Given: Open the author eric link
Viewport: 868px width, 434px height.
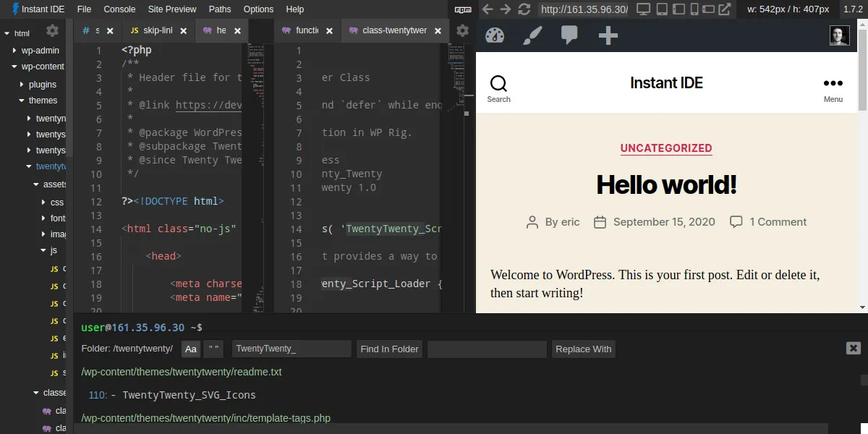Looking at the screenshot, I should click(571, 222).
